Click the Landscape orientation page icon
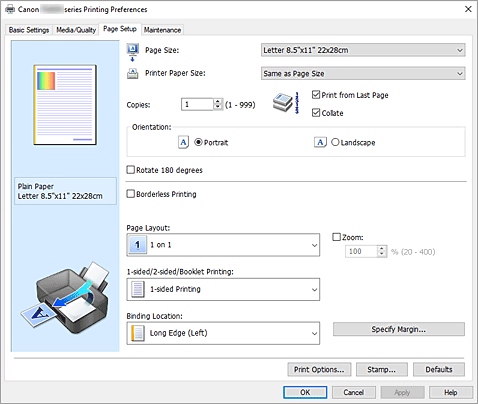The height and width of the screenshot is (404, 478). (320, 142)
